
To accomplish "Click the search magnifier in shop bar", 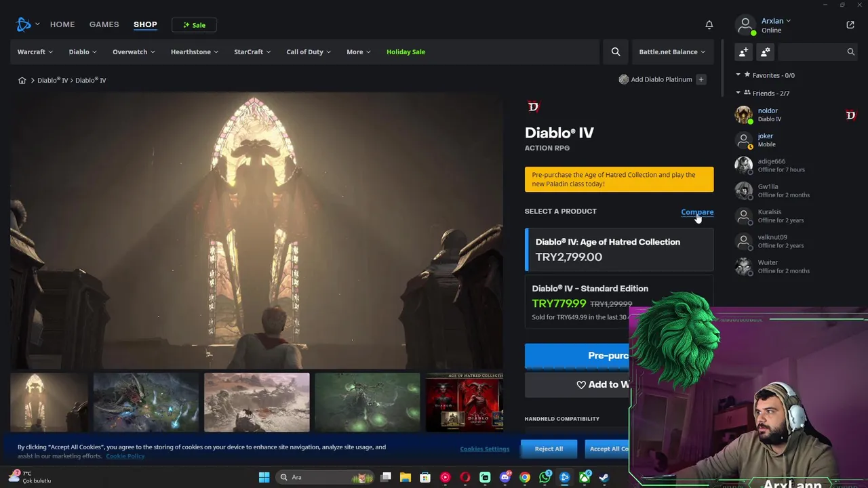I will pos(616,52).
